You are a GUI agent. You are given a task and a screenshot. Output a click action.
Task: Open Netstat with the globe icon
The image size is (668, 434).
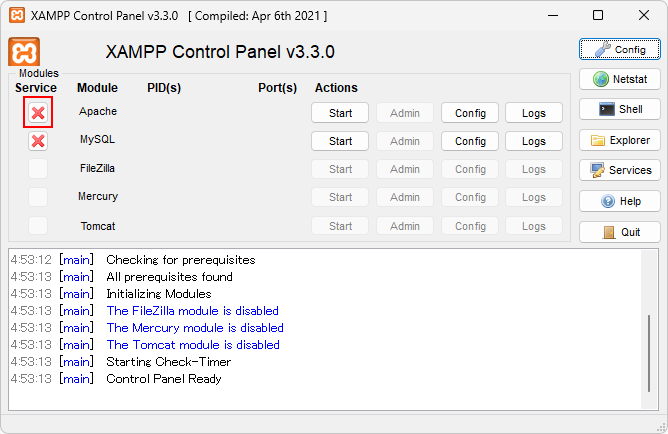[x=619, y=79]
